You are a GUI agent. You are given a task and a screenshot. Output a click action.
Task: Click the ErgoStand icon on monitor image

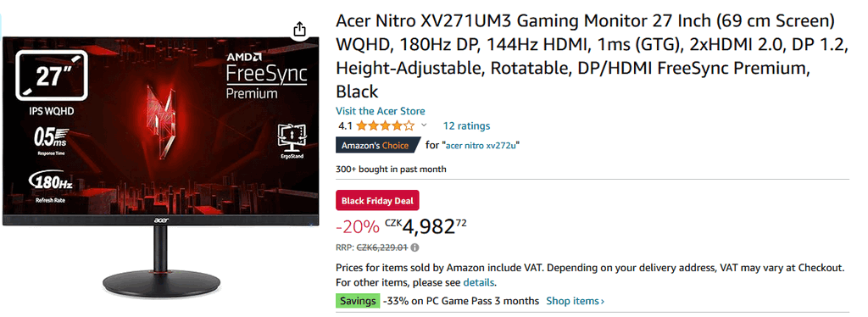(x=292, y=142)
